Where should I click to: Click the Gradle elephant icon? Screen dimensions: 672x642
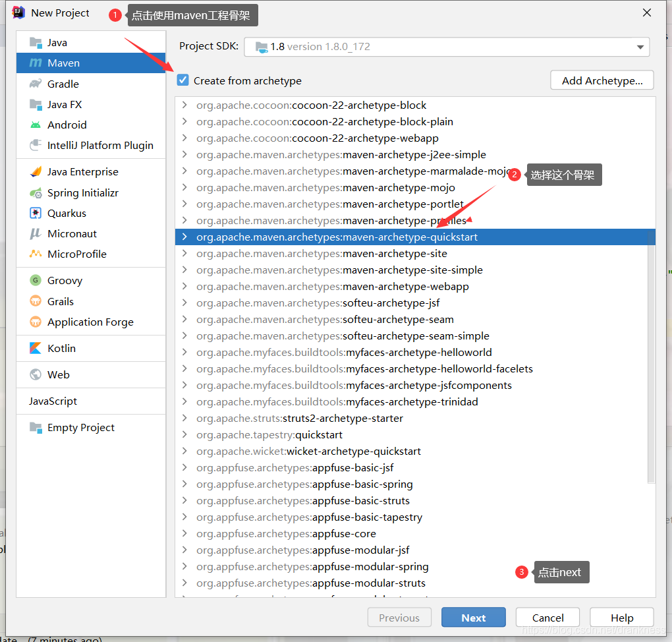[x=36, y=84]
